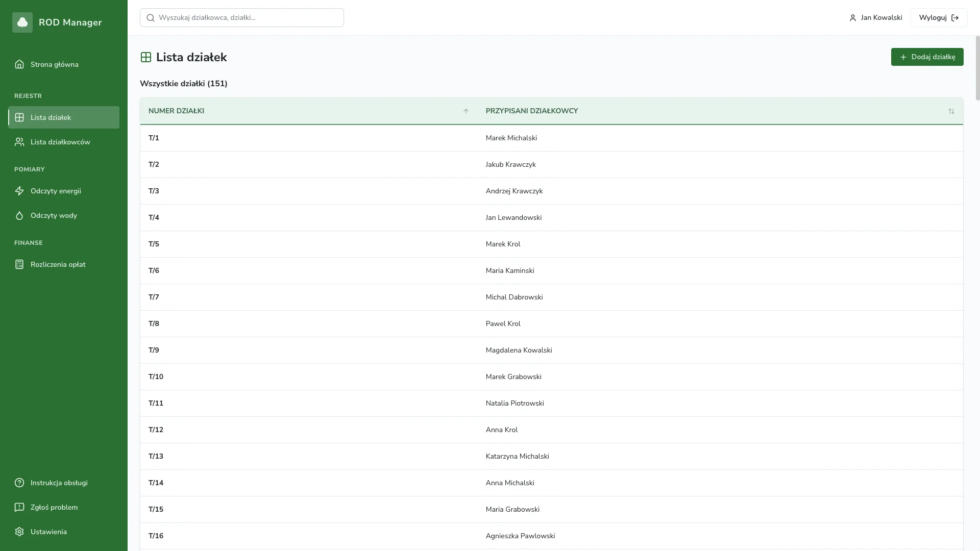Click the page vertical scrollbar thumb

pyautogui.click(x=977, y=68)
